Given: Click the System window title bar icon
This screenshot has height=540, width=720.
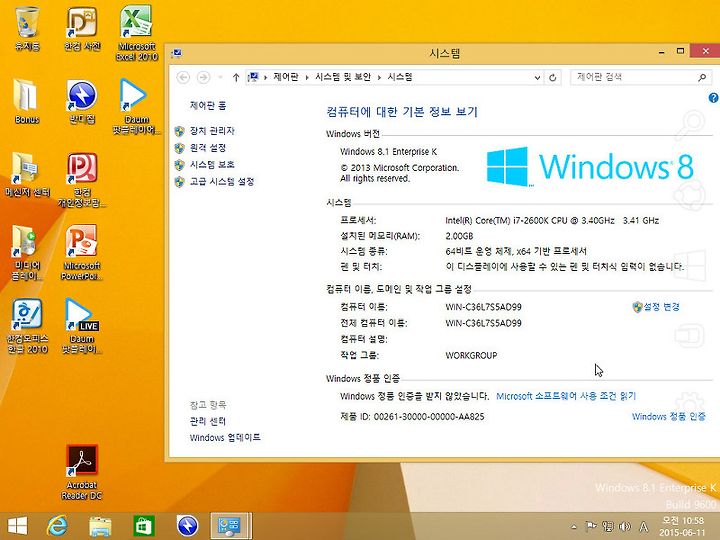Looking at the screenshot, I should [177, 53].
